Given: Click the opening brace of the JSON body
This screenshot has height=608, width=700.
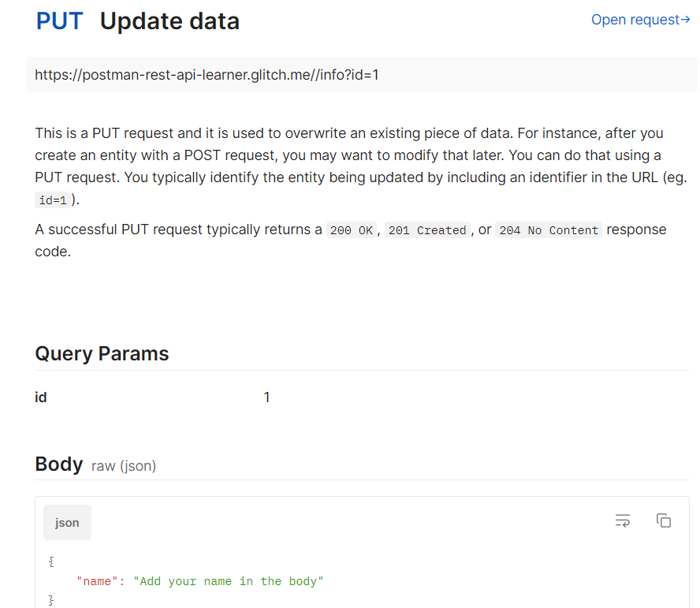Looking at the screenshot, I should (x=51, y=561).
